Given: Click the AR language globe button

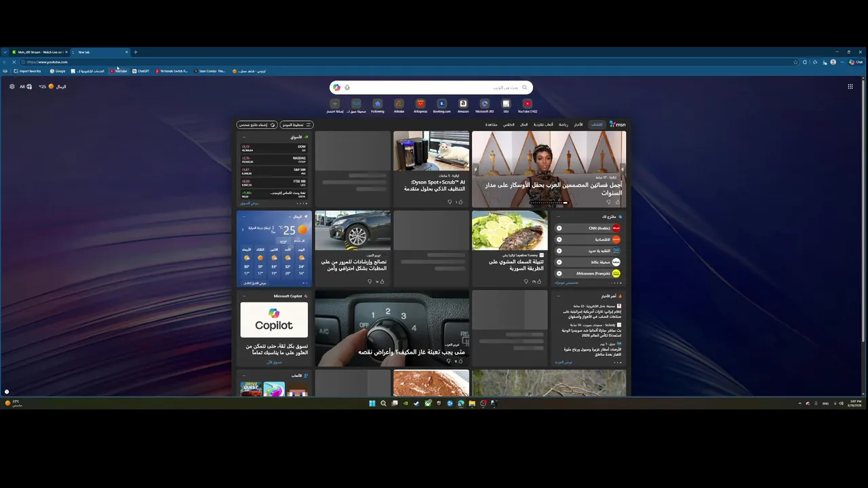Looking at the screenshot, I should click(26, 87).
